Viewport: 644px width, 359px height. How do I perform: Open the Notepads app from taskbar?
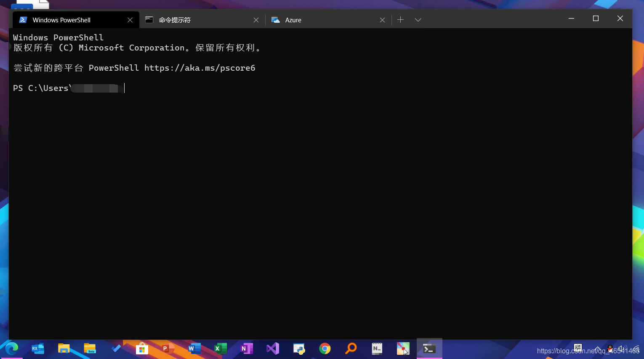point(377,348)
